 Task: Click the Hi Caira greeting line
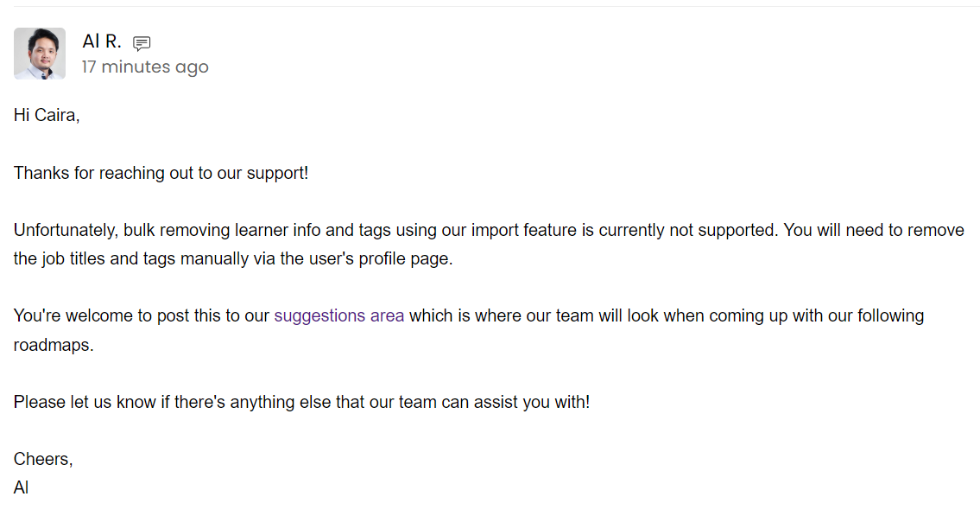[x=47, y=115]
